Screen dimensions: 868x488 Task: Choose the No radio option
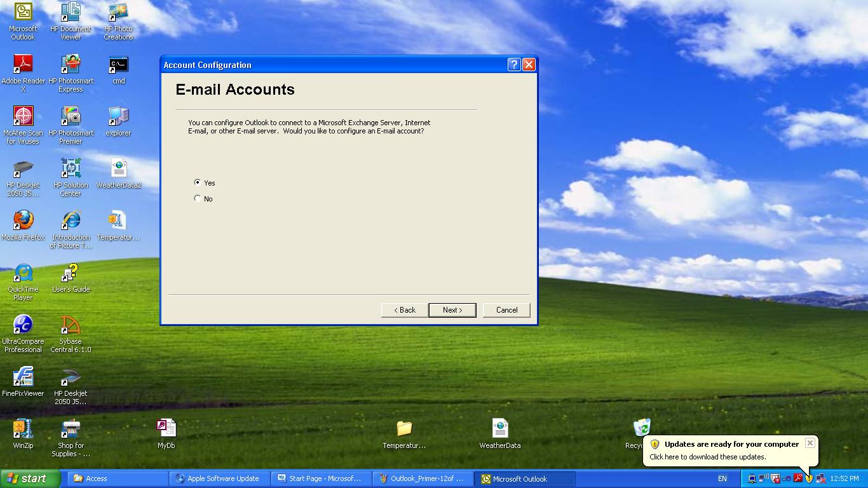198,199
